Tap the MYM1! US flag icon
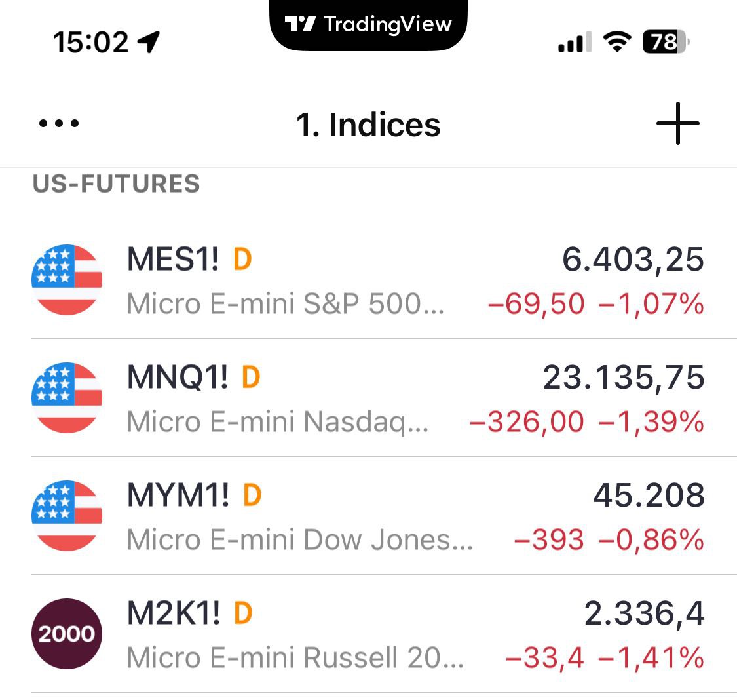737x700 pixels. pyautogui.click(x=67, y=516)
